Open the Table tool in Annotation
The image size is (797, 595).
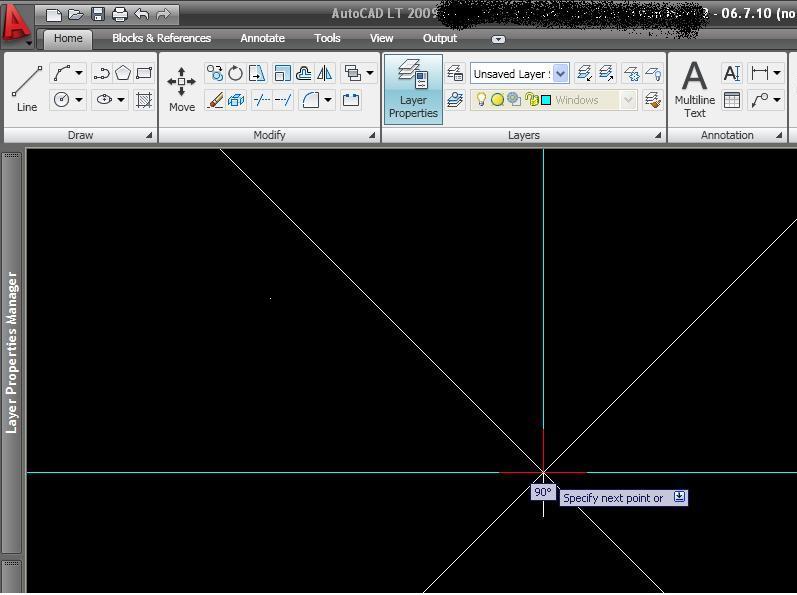(x=732, y=100)
